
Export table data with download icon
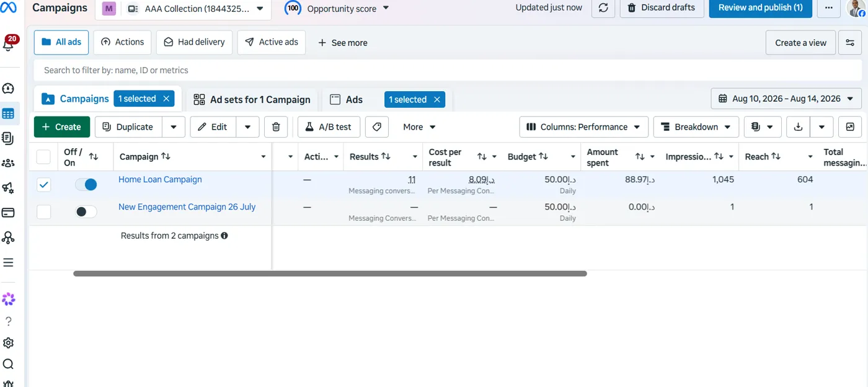(799, 127)
